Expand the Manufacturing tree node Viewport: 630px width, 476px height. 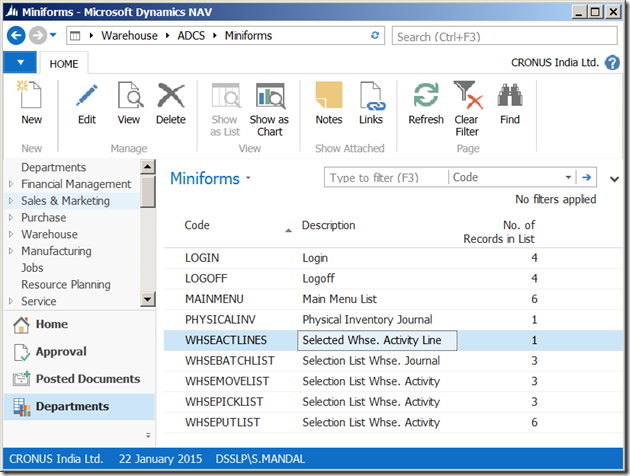click(11, 251)
